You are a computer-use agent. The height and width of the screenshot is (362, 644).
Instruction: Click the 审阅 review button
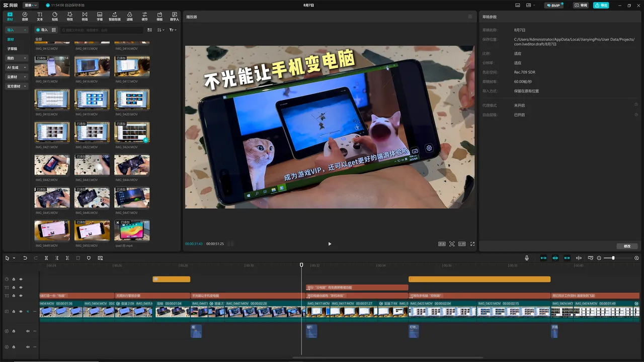[x=581, y=5]
